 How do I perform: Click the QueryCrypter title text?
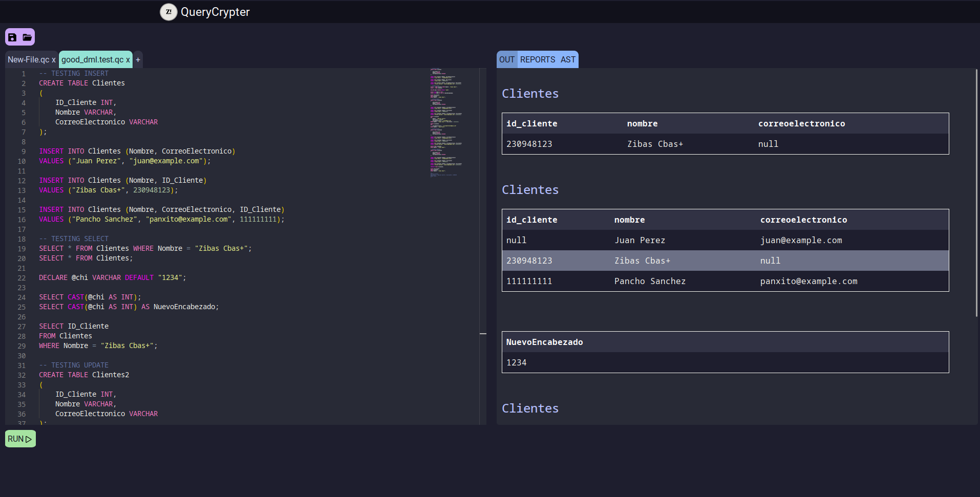215,12
